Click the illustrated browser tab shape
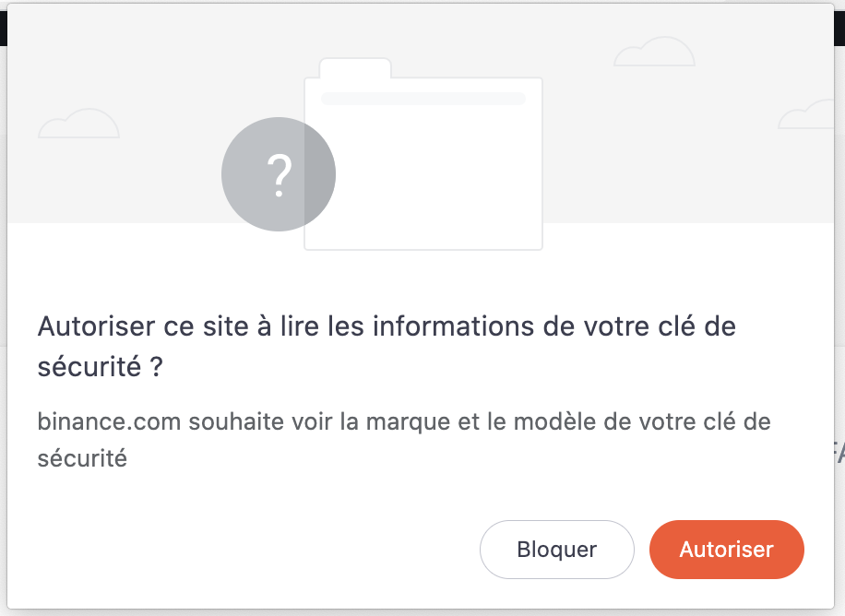Screen dimensions: 845x616 click(x=355, y=68)
